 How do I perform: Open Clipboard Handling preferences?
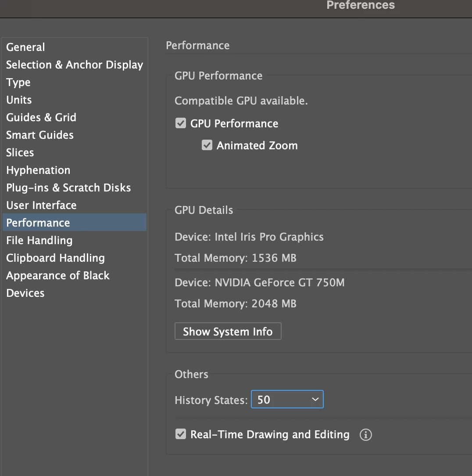(x=55, y=258)
